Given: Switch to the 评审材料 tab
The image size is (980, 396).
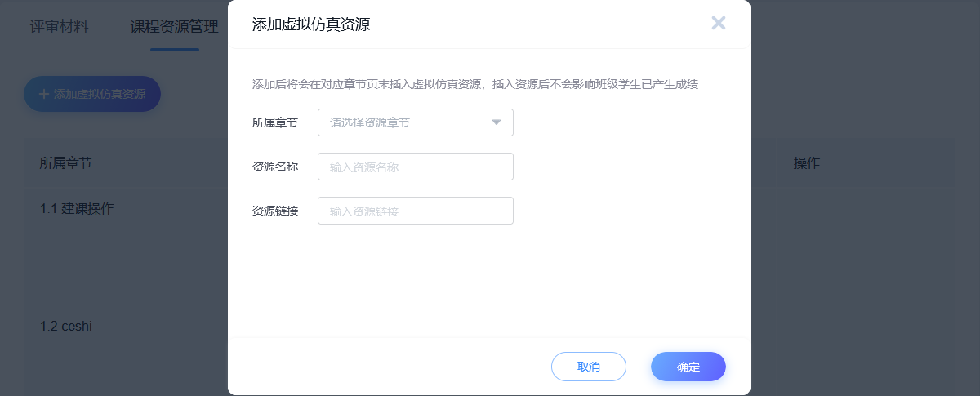Looking at the screenshot, I should [59, 27].
